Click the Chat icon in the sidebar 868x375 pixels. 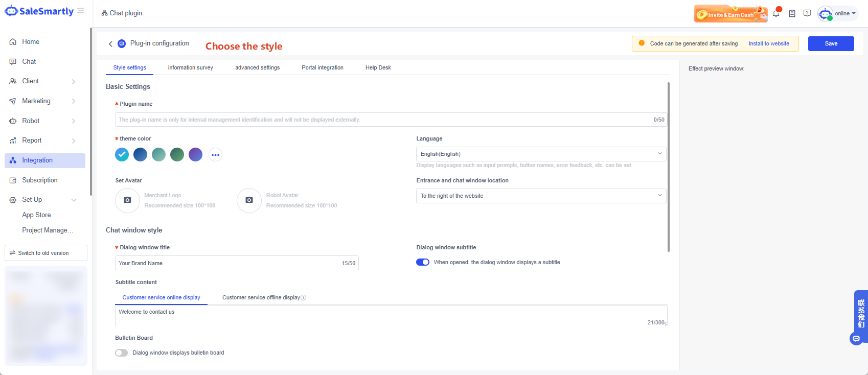[x=13, y=62]
